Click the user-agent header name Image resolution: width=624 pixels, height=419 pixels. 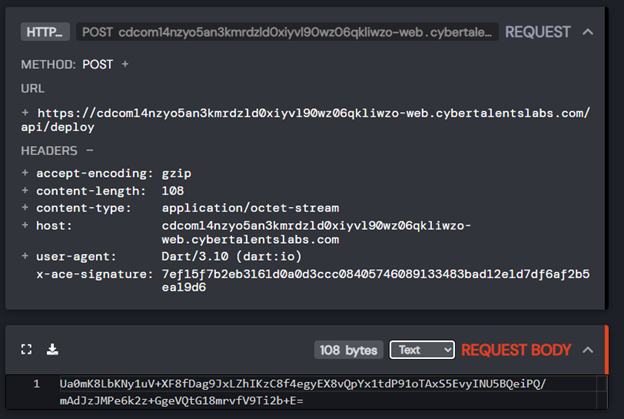coord(76,257)
